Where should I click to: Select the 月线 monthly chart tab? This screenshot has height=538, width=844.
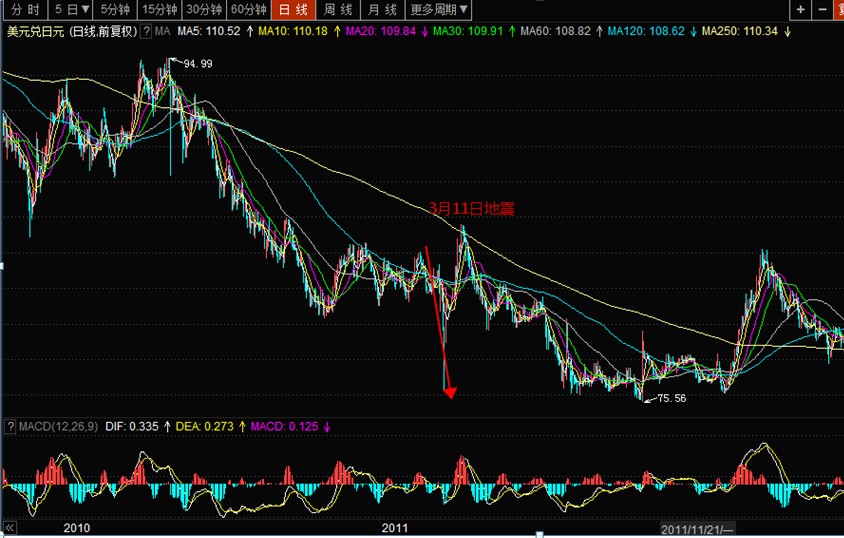pyautogui.click(x=381, y=10)
